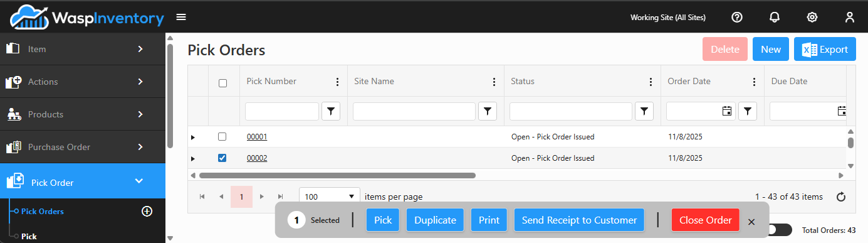This screenshot has height=243, width=868.
Task: Toggle the hamburger navigation menu
Action: [x=181, y=17]
